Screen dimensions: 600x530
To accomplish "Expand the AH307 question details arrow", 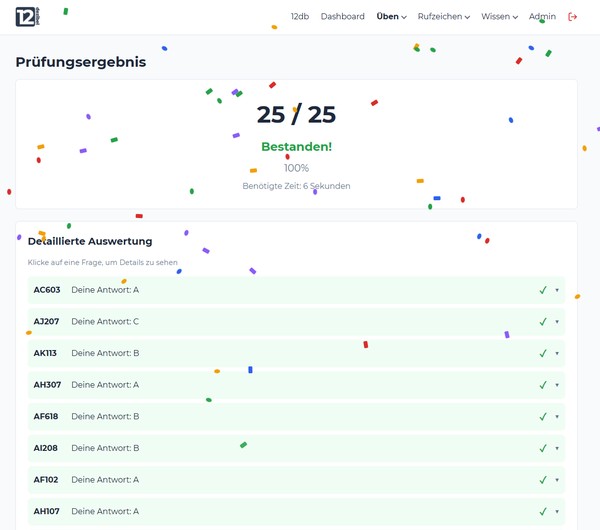I will click(x=557, y=385).
